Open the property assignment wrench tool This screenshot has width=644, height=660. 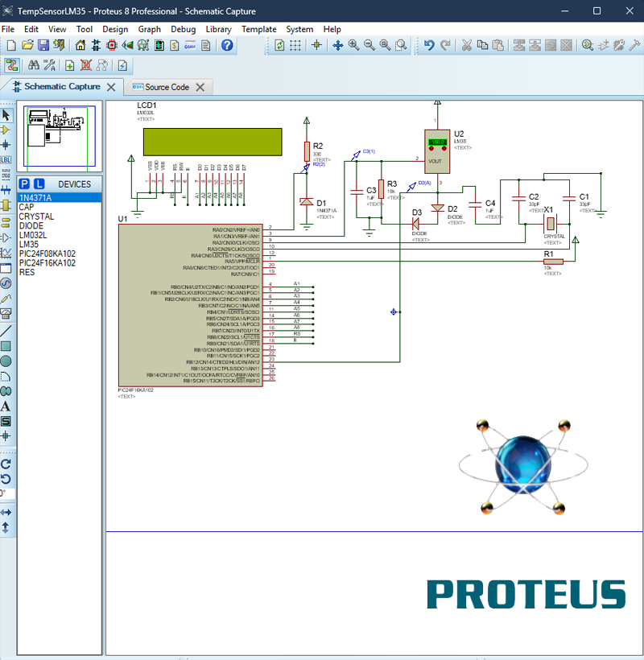click(x=49, y=65)
